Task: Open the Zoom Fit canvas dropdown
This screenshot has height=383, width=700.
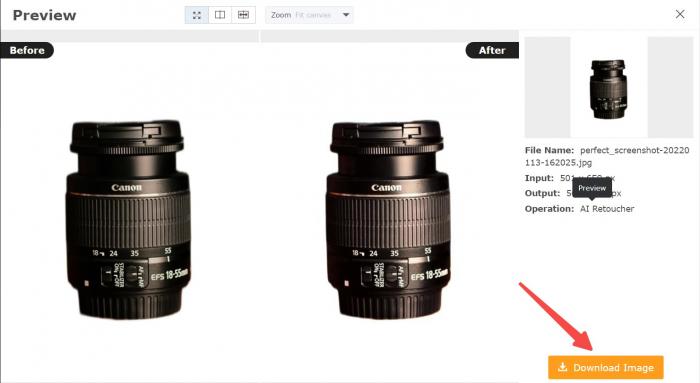Action: click(309, 15)
